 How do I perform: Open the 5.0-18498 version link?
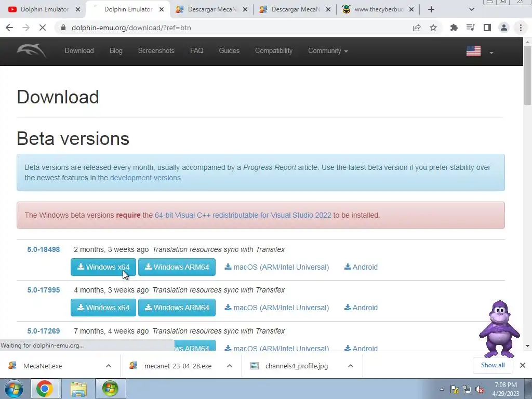click(44, 249)
